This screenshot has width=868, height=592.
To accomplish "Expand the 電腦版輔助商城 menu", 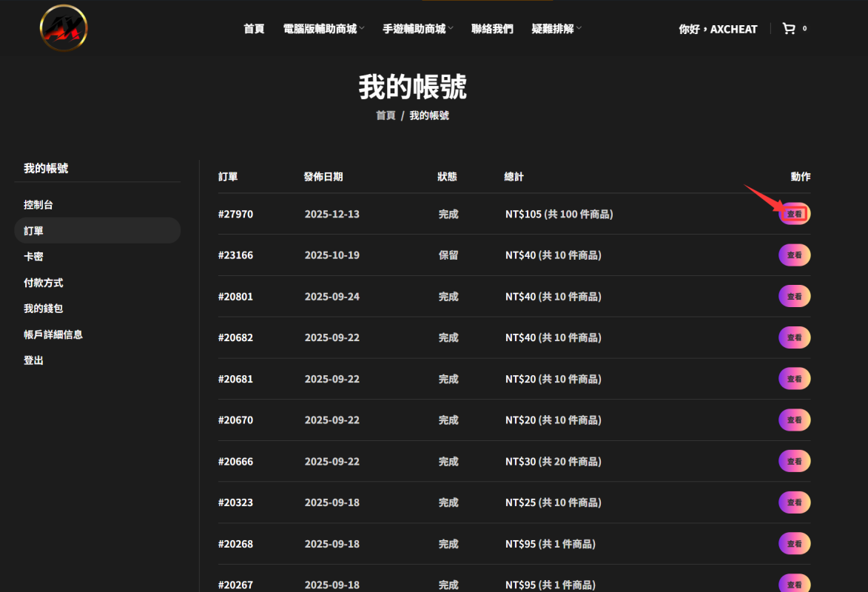I will [323, 29].
